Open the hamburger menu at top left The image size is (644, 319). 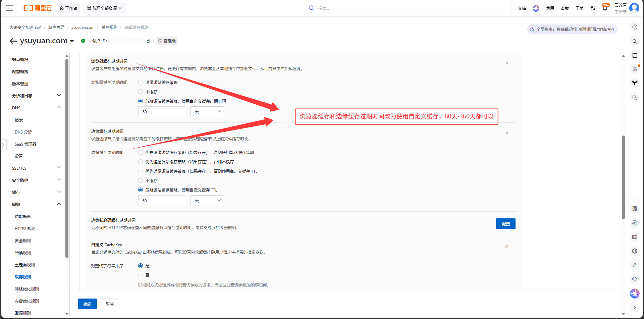tap(10, 8)
